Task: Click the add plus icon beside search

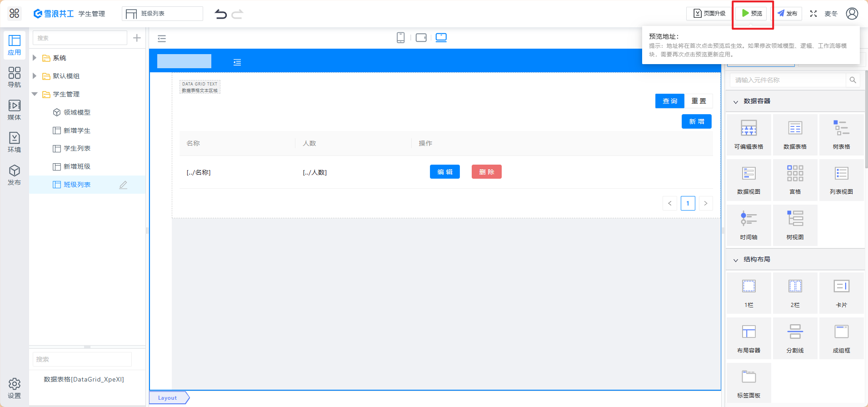Action: tap(137, 38)
